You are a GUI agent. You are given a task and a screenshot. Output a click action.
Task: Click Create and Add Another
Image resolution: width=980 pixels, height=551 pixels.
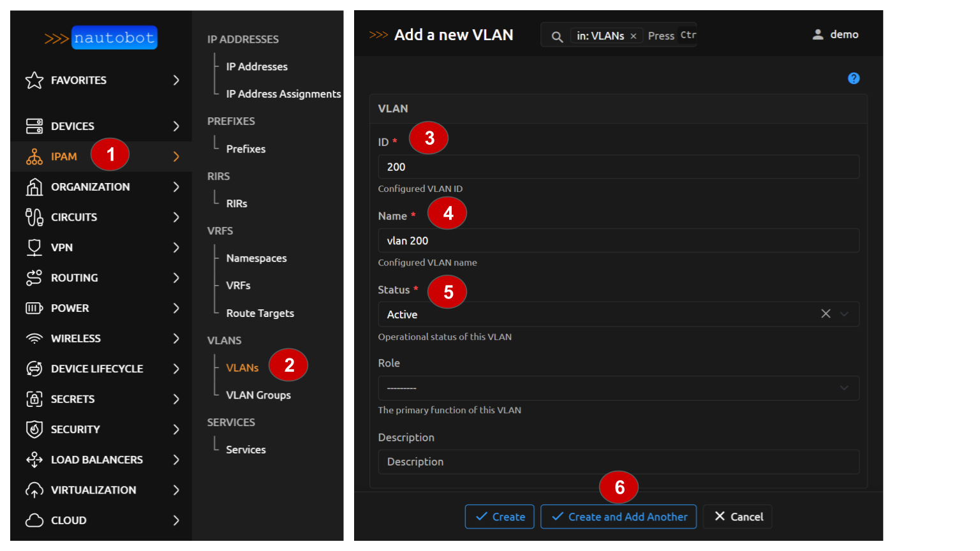point(620,517)
